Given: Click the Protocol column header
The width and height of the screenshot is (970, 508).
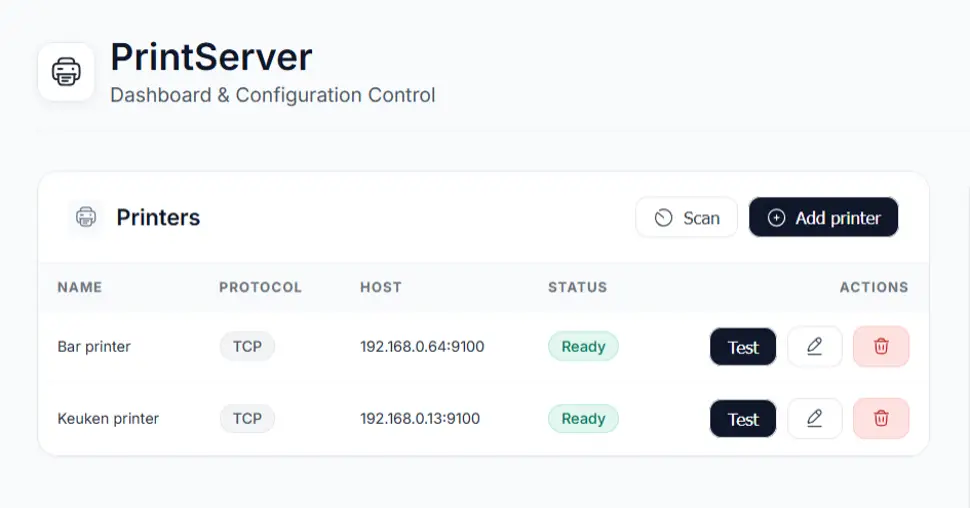Looking at the screenshot, I should pos(260,287).
